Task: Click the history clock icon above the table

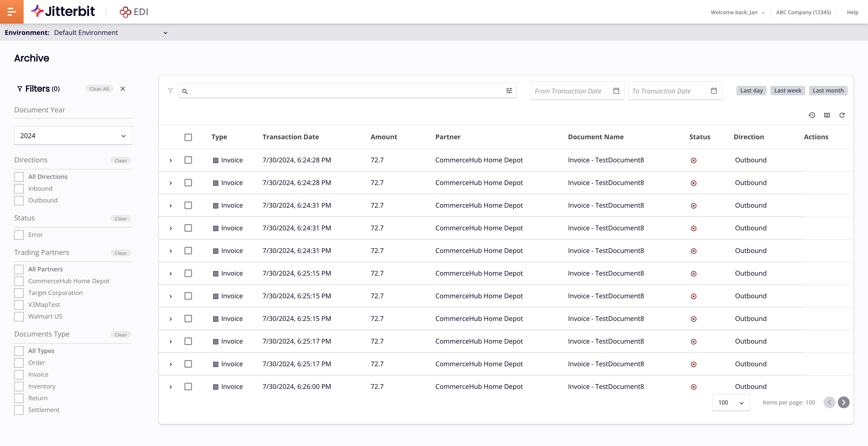Action: click(x=812, y=115)
